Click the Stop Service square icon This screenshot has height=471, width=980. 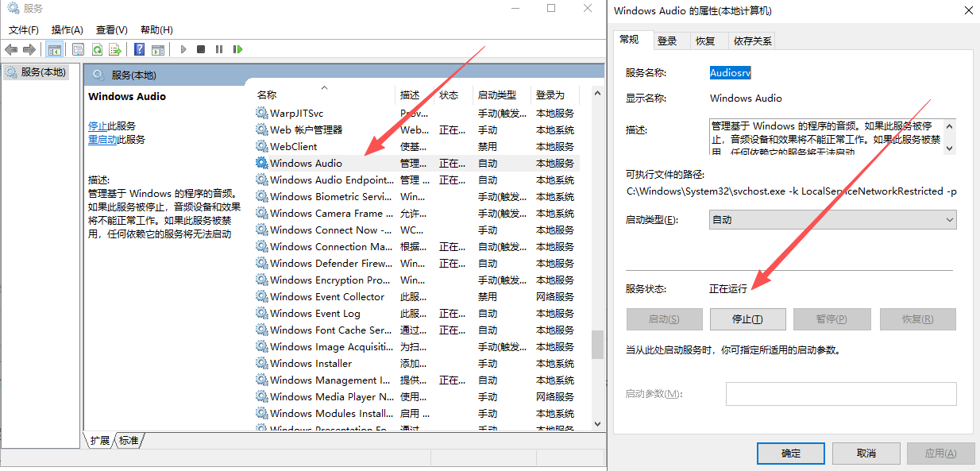tap(201, 49)
